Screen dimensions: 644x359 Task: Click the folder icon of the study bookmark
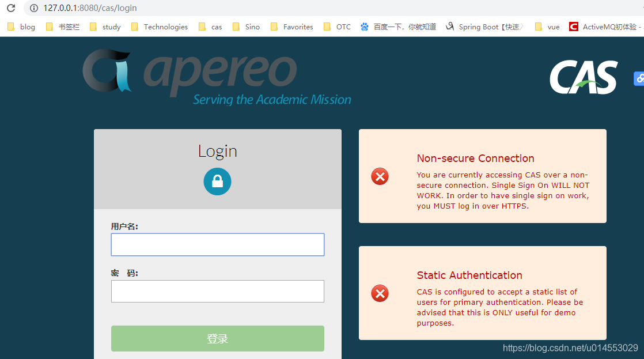[x=94, y=27]
